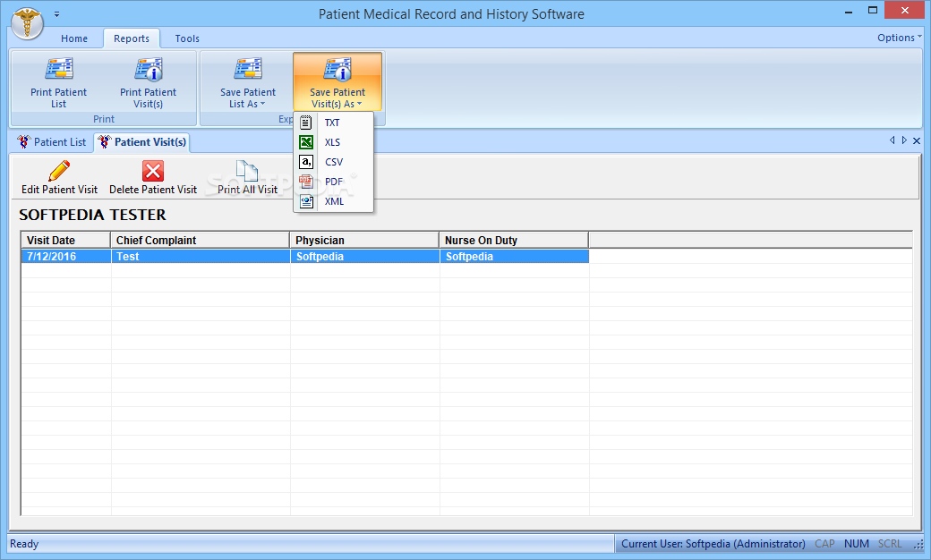
Task: Click Softpedia in the Physician column
Action: point(365,256)
